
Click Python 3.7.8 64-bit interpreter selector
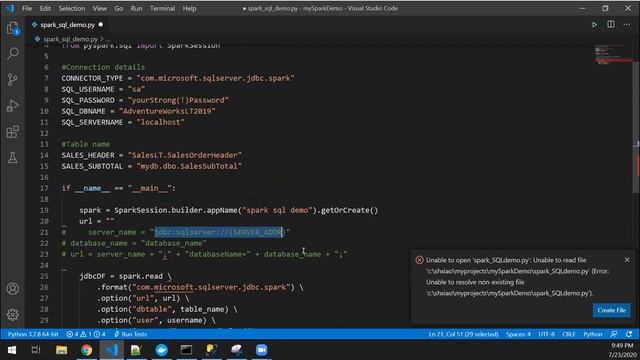point(33,334)
